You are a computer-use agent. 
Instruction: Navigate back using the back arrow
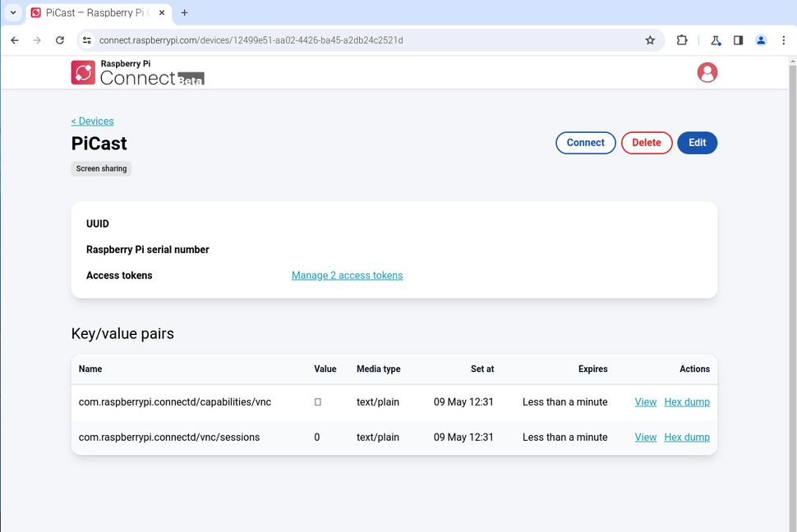tap(14, 39)
